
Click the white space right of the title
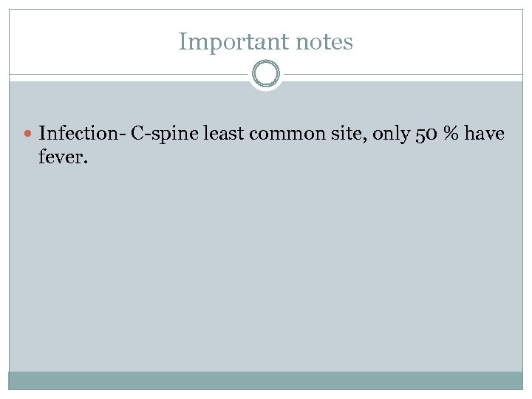point(443,42)
